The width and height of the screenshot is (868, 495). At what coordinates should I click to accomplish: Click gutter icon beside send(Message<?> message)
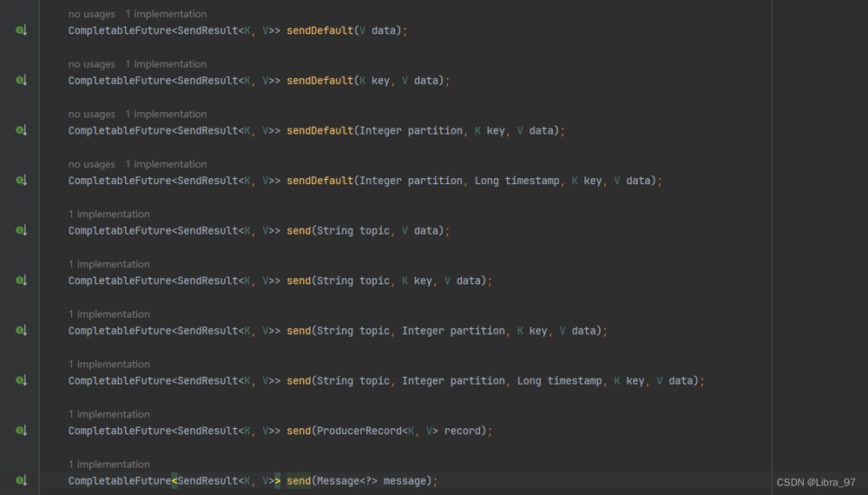21,480
